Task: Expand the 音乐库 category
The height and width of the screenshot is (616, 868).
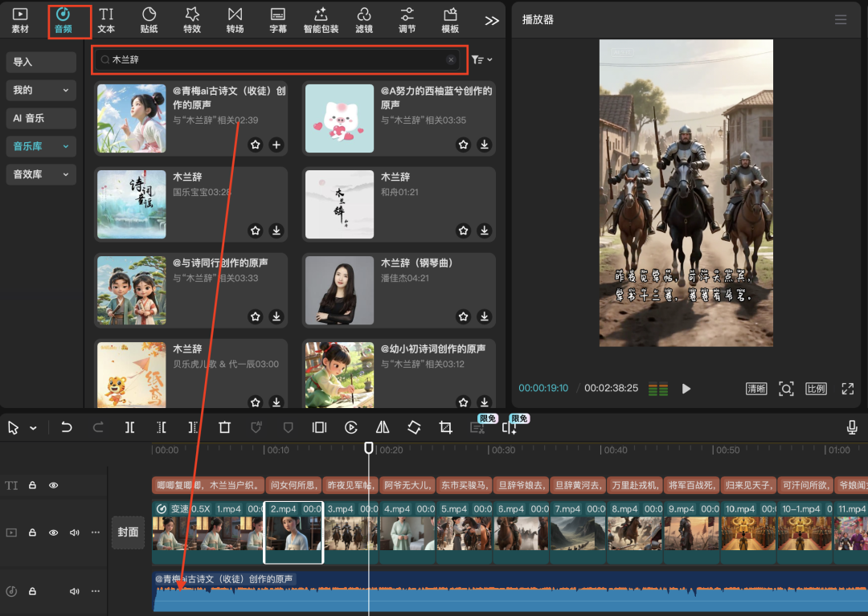Action: [41, 146]
